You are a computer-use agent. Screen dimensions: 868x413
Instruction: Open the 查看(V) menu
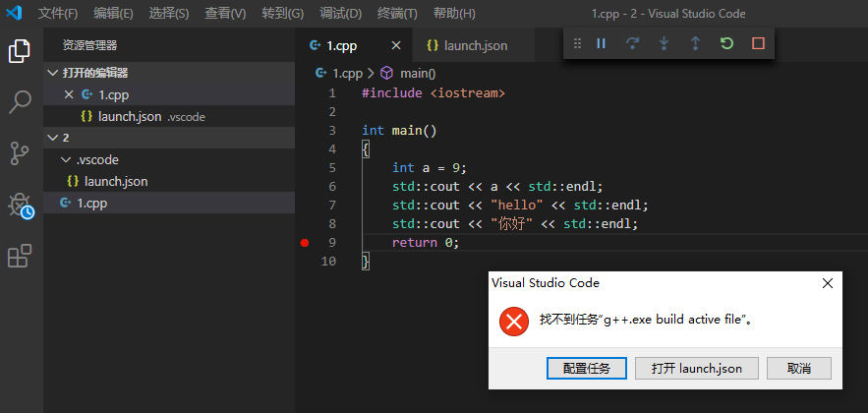225,14
